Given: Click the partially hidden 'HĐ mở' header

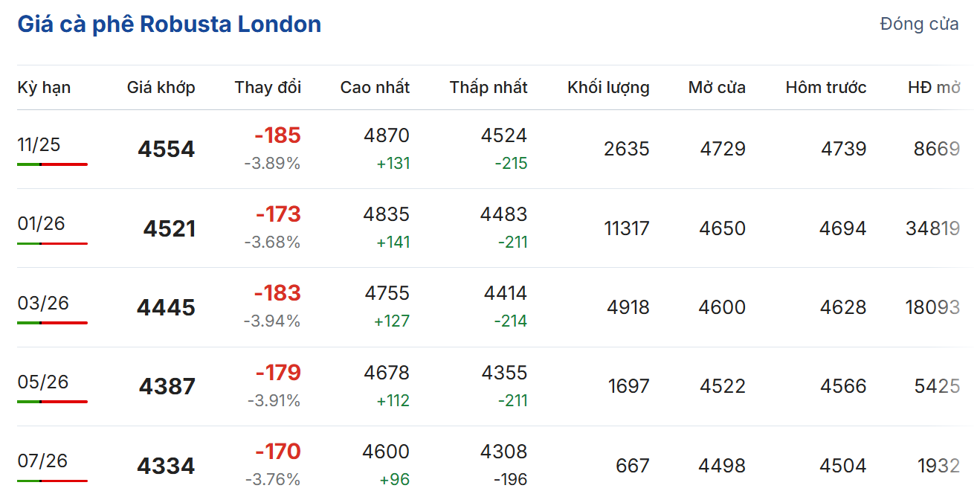Looking at the screenshot, I should point(934,88).
